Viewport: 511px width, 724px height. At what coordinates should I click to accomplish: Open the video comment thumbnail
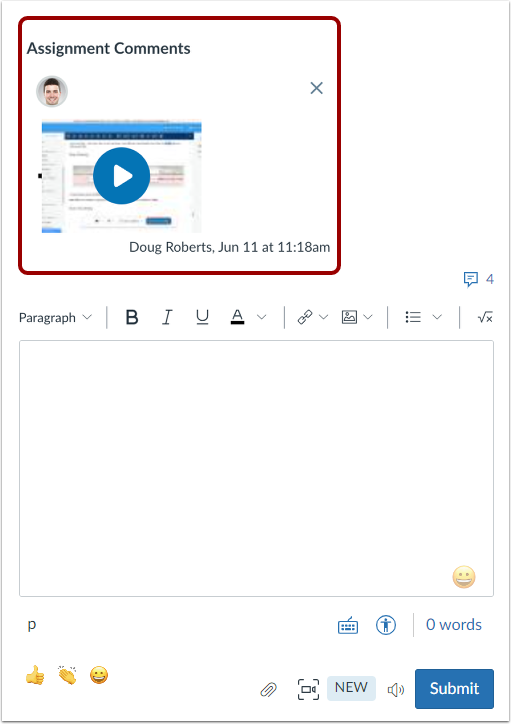click(121, 176)
